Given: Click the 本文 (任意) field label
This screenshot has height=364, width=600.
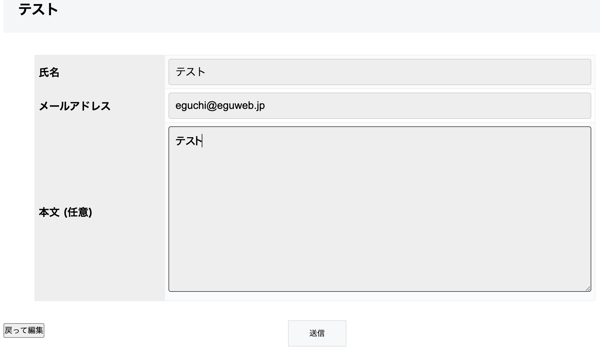Looking at the screenshot, I should coord(65,212).
